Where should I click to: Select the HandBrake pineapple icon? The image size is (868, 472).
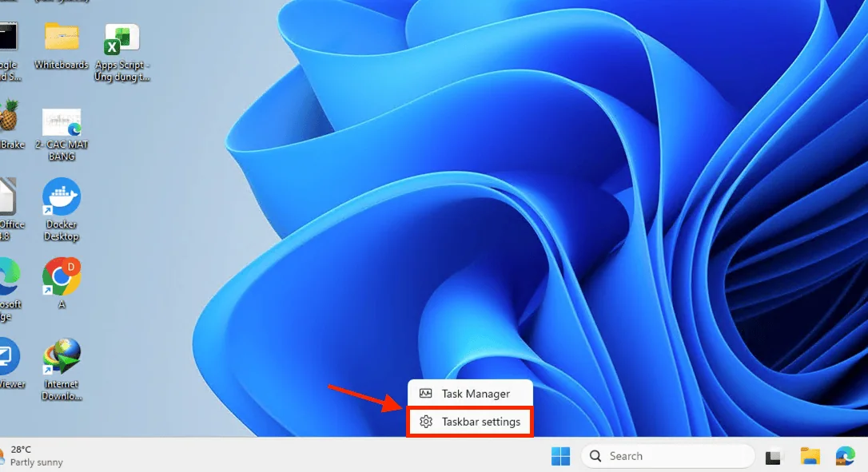[9, 116]
